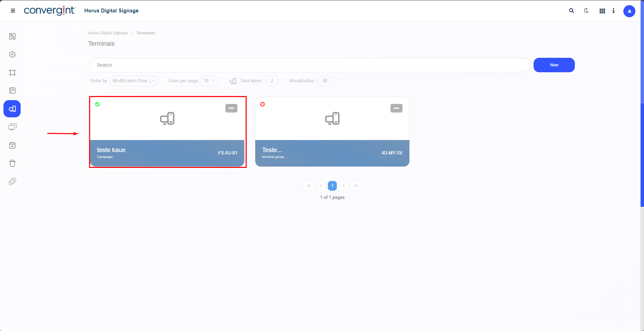
Task: Click the search magnifier icon in header
Action: [x=571, y=11]
